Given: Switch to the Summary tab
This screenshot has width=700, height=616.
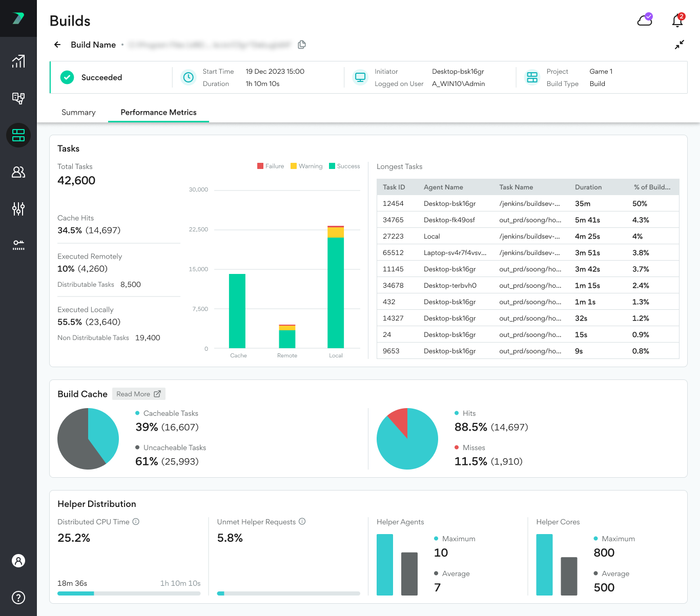Looking at the screenshot, I should click(x=78, y=113).
